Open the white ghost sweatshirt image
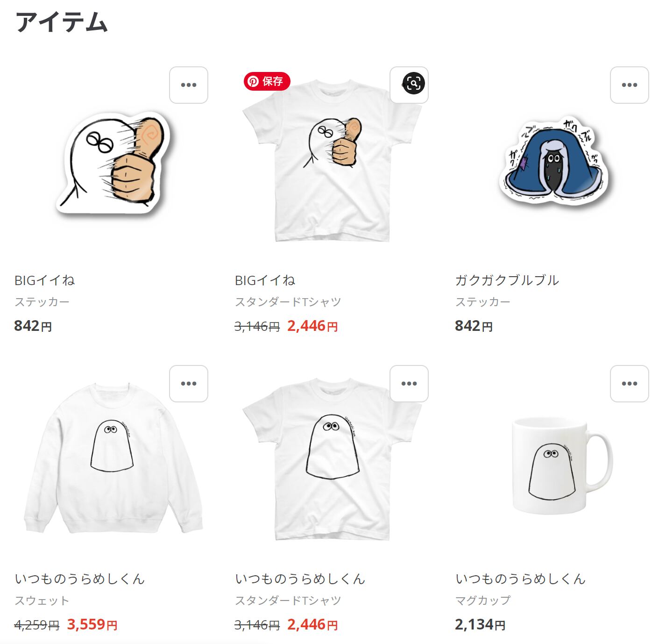Screen dimensions: 666x644 click(x=113, y=458)
